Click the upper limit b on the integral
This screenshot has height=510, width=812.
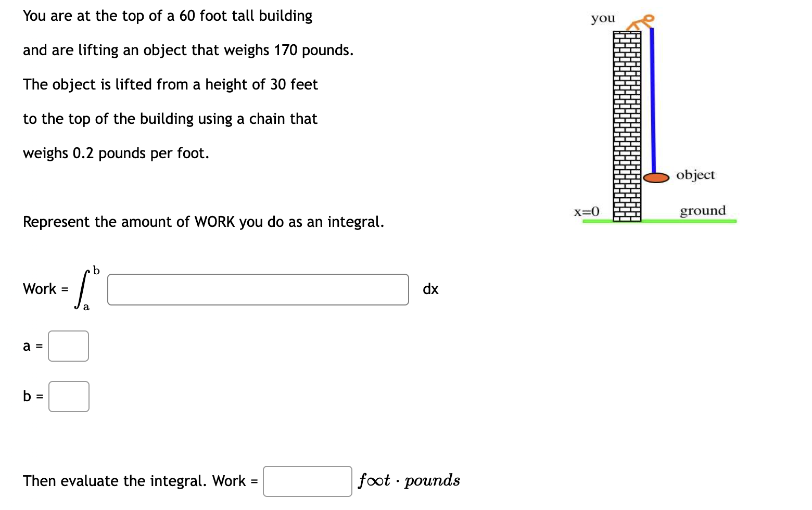click(96, 270)
